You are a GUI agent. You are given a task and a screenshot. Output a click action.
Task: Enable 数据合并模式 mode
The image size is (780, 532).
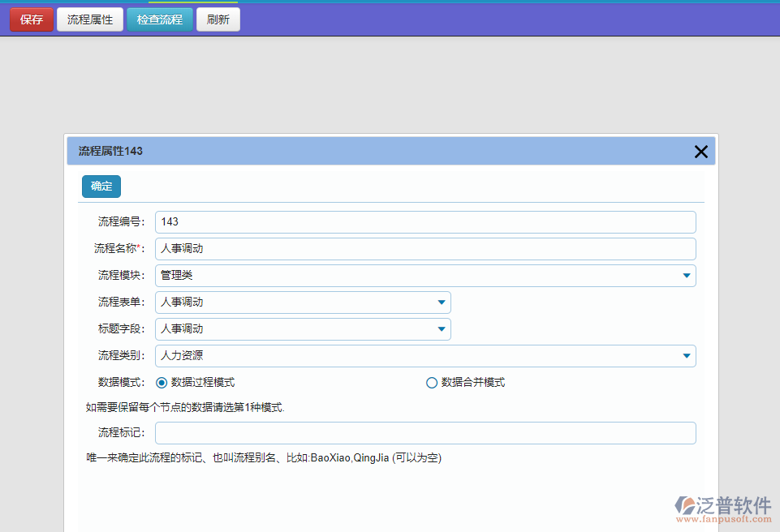tap(432, 382)
